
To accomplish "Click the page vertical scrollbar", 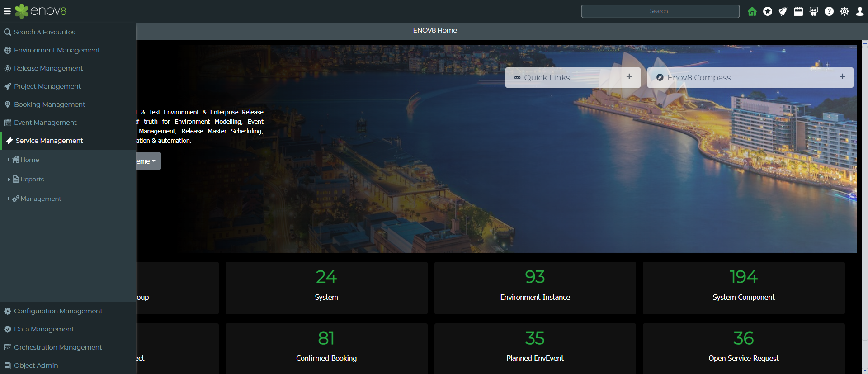I will pyautogui.click(x=865, y=207).
